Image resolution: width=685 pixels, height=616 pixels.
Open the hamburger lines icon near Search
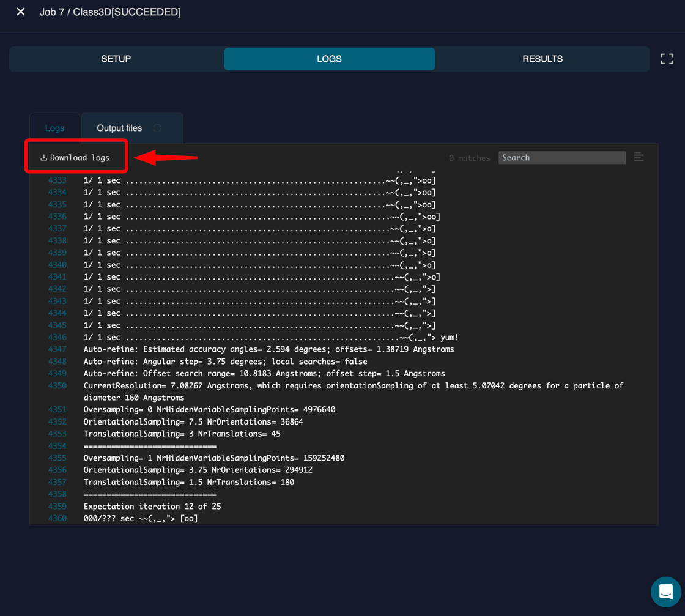coord(639,157)
